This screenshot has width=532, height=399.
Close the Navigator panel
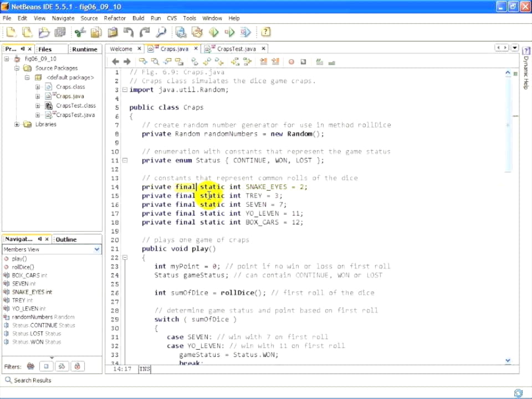point(47,239)
